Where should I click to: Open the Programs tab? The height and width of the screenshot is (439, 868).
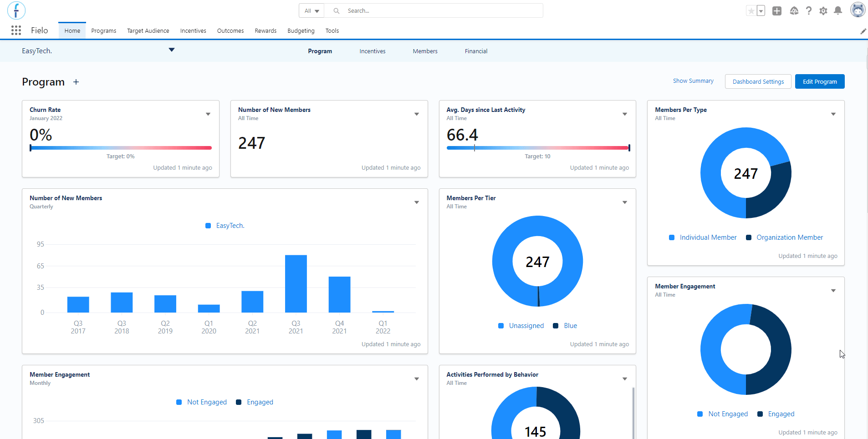point(104,31)
